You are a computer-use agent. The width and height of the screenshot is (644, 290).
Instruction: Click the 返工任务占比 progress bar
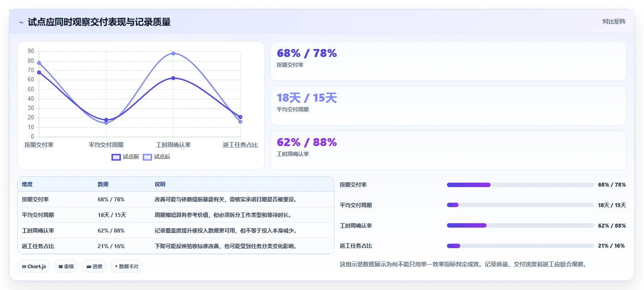tap(520, 246)
